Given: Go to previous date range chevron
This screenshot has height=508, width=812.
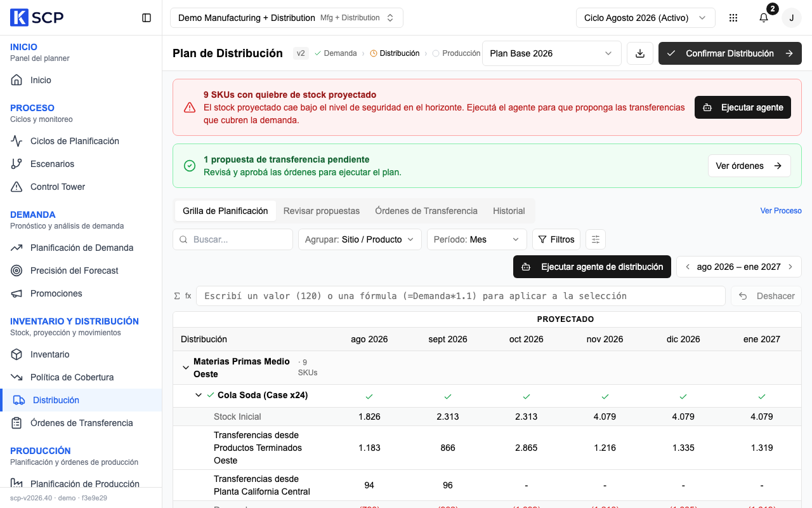Looking at the screenshot, I should pos(688,267).
